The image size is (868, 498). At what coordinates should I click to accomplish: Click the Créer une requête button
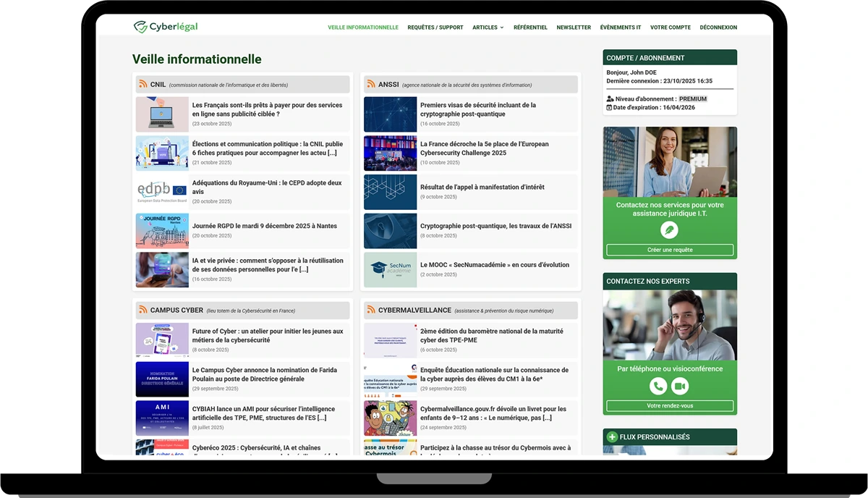click(670, 250)
